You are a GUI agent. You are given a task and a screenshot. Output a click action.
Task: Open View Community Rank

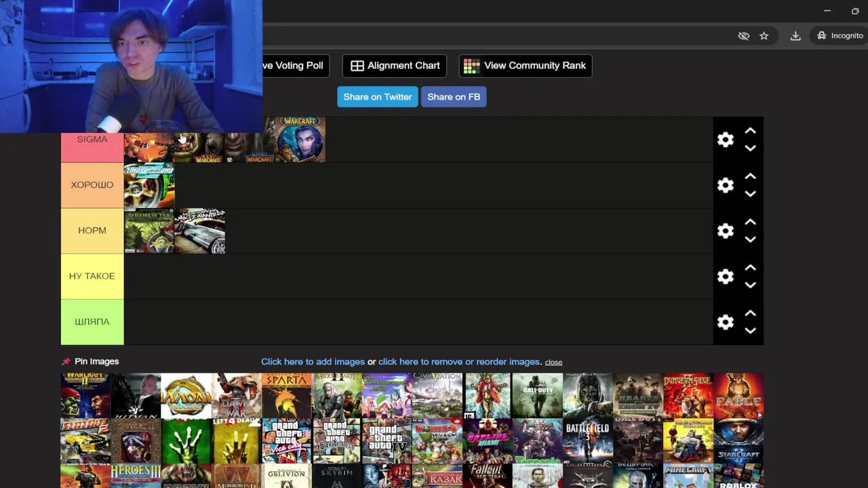tap(526, 66)
